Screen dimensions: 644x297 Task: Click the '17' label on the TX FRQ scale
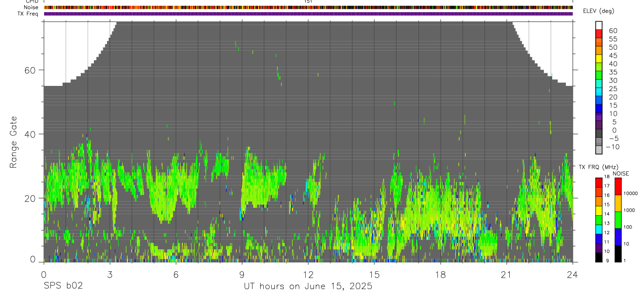(607, 186)
